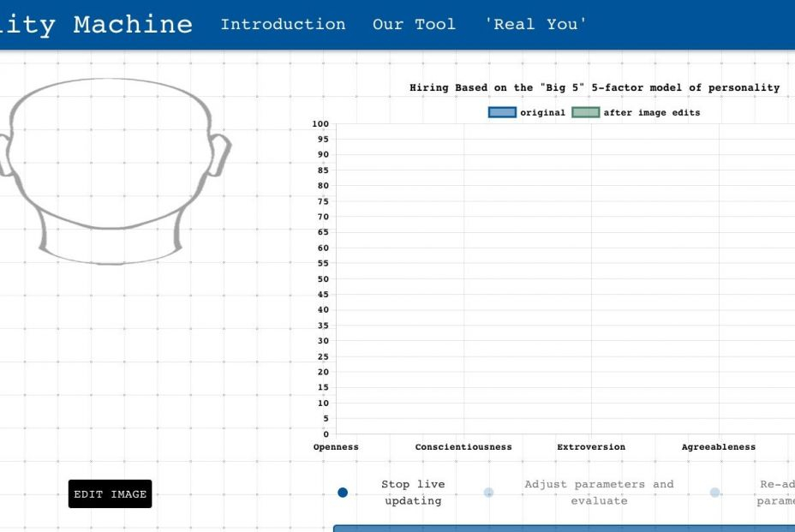Open the 'Real You' nav link
795x532 pixels.
tap(535, 24)
